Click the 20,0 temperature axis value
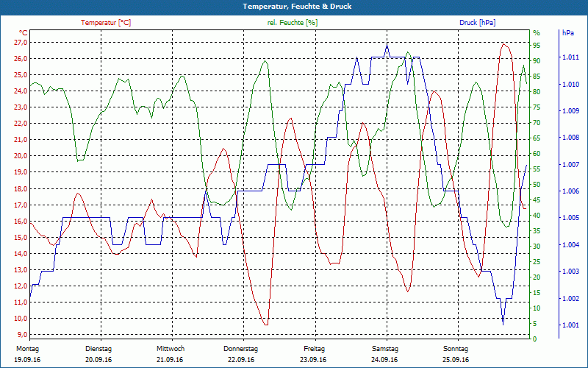This screenshot has width=588, height=368. (21, 156)
